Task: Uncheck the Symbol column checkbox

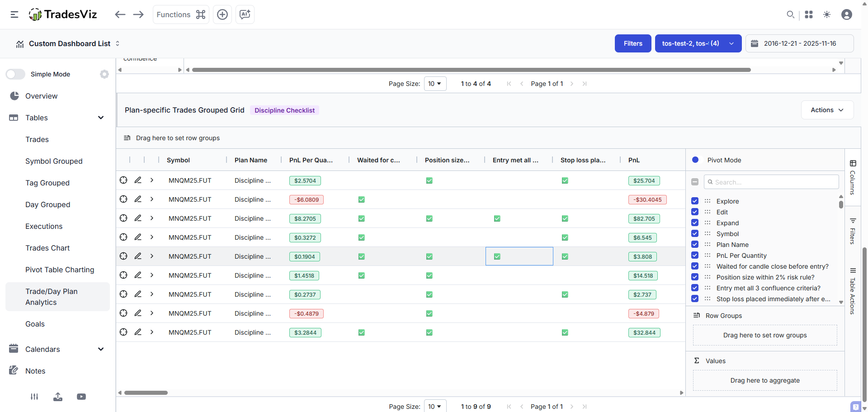Action: click(x=695, y=233)
